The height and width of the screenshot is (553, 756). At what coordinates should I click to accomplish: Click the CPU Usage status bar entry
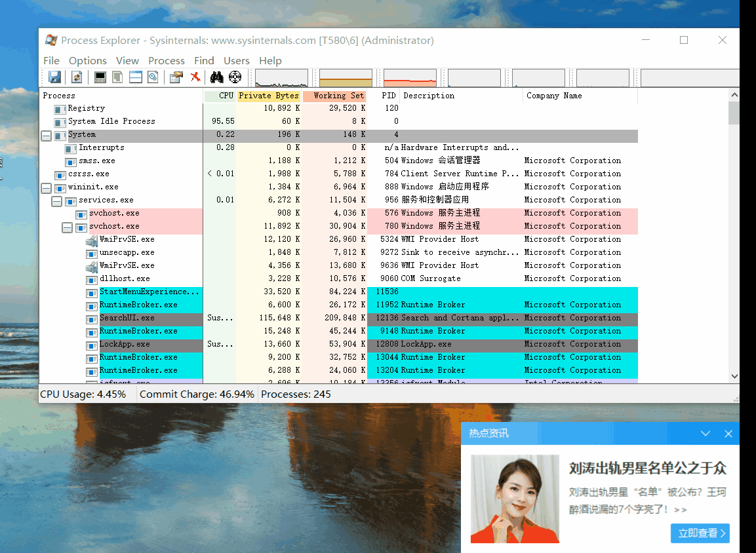83,394
